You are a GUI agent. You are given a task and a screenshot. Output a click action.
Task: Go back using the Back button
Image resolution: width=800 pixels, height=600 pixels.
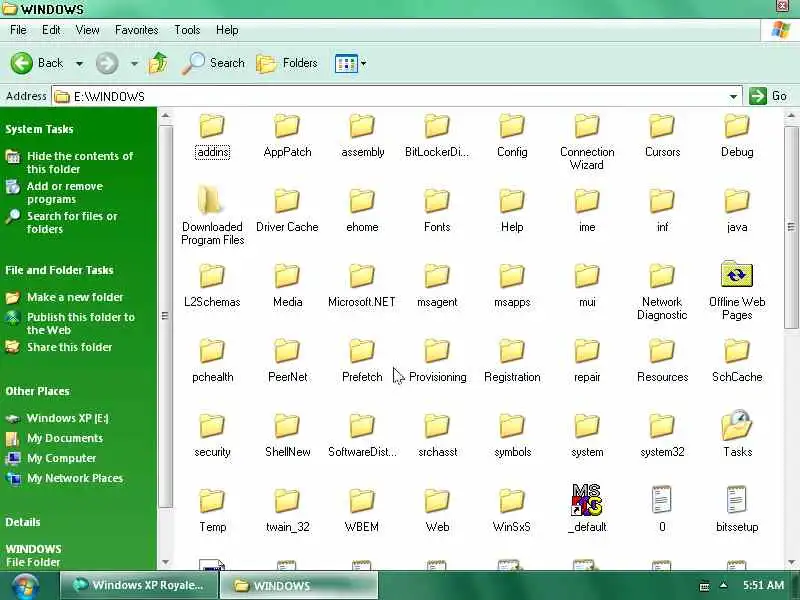[x=37, y=63]
